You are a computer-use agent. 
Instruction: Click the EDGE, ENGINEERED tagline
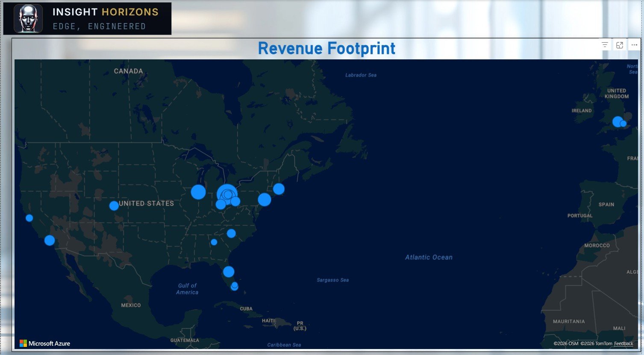click(99, 26)
